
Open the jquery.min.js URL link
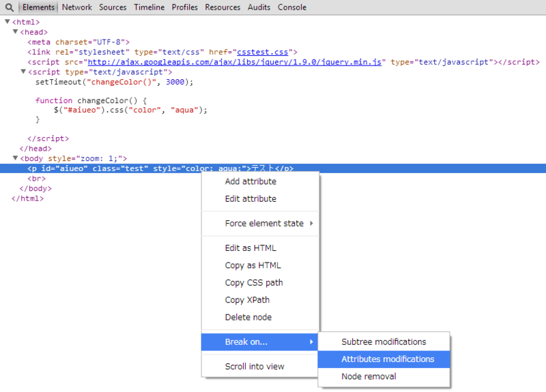coord(234,62)
